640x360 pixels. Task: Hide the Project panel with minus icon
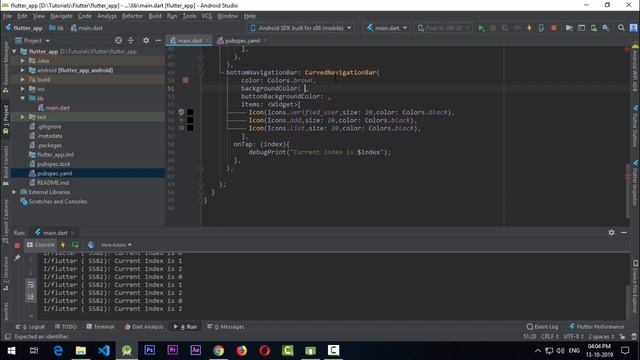point(158,40)
